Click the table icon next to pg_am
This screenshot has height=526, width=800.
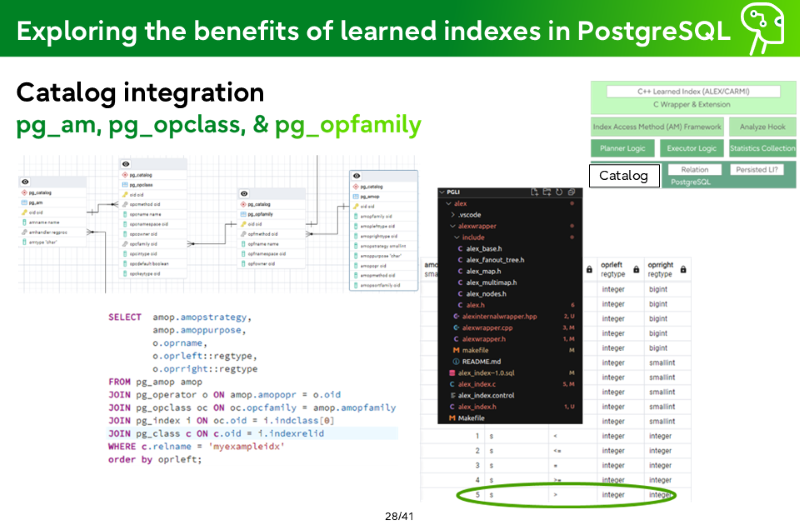coord(24,203)
